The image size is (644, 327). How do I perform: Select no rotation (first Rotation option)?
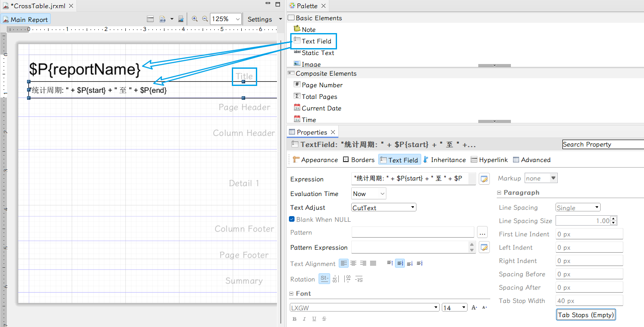pyautogui.click(x=324, y=279)
